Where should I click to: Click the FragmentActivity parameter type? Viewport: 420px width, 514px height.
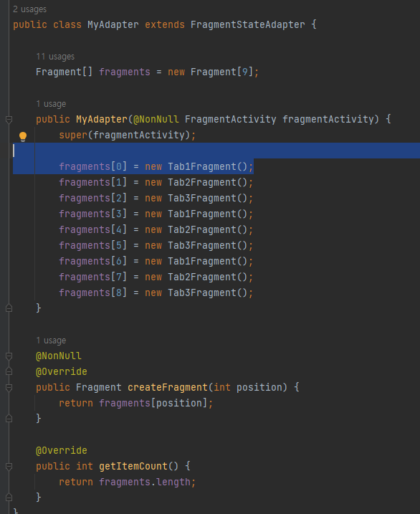pyautogui.click(x=230, y=119)
